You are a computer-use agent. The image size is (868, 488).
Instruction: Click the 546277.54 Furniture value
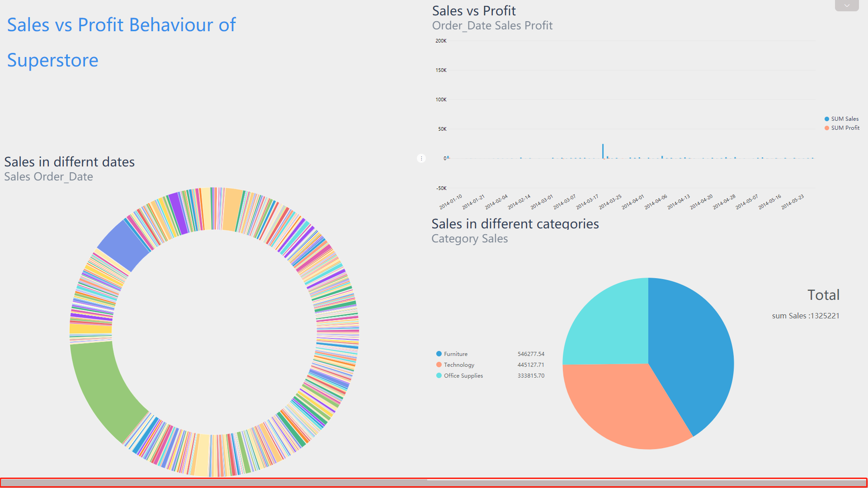tap(531, 354)
